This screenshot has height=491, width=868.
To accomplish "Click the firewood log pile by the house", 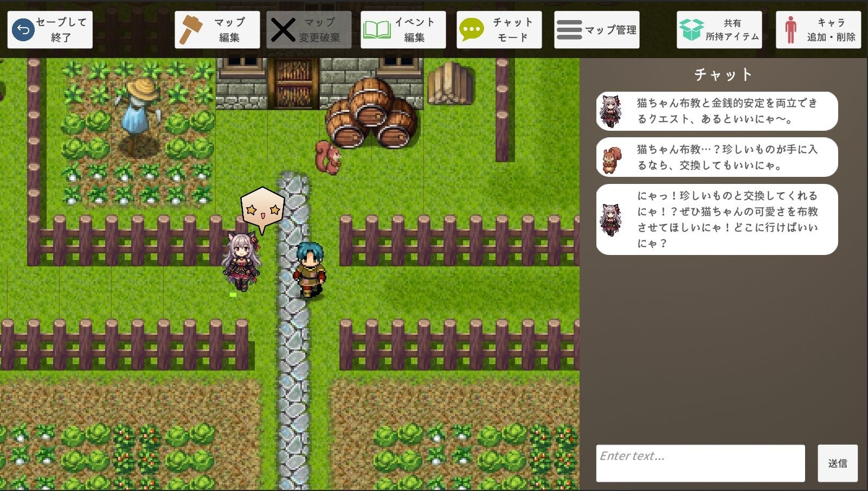I will tap(449, 83).
